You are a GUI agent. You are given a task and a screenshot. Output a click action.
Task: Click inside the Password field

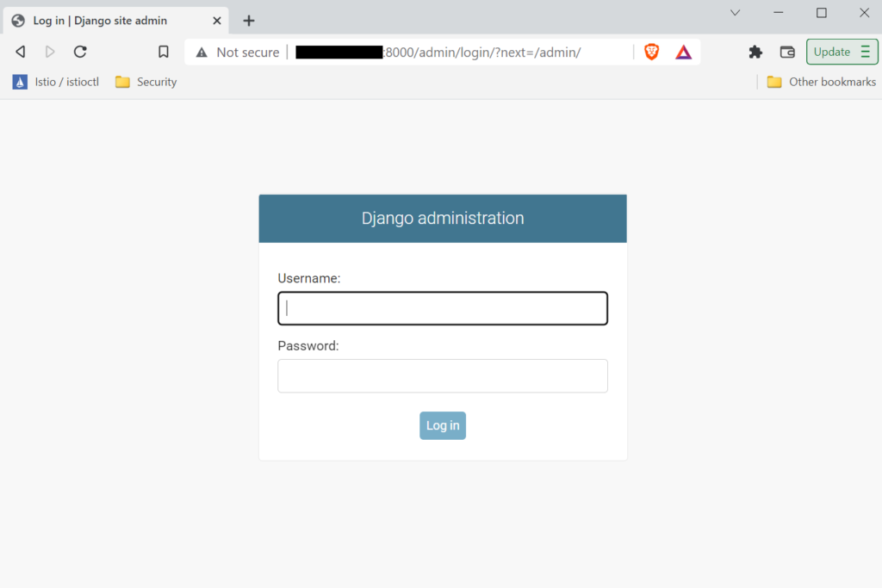(x=442, y=375)
